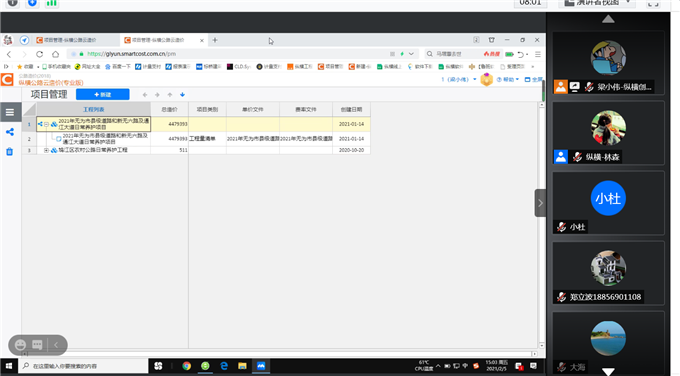Switch to the first browser tab

(x=76, y=40)
